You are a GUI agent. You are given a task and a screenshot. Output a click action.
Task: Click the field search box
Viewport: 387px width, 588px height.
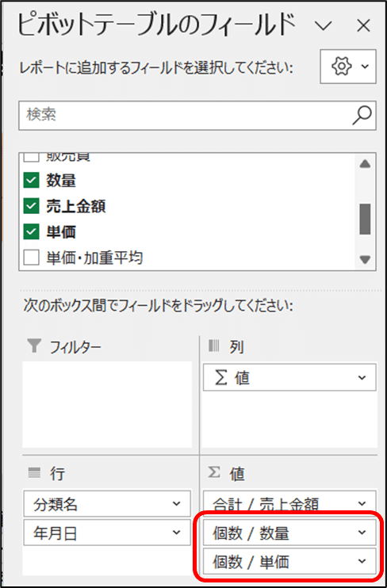(197, 116)
